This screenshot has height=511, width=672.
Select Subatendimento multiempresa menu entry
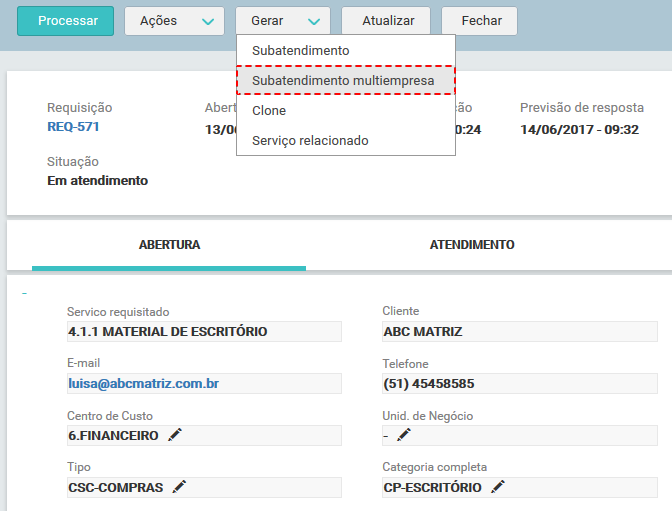pos(345,80)
